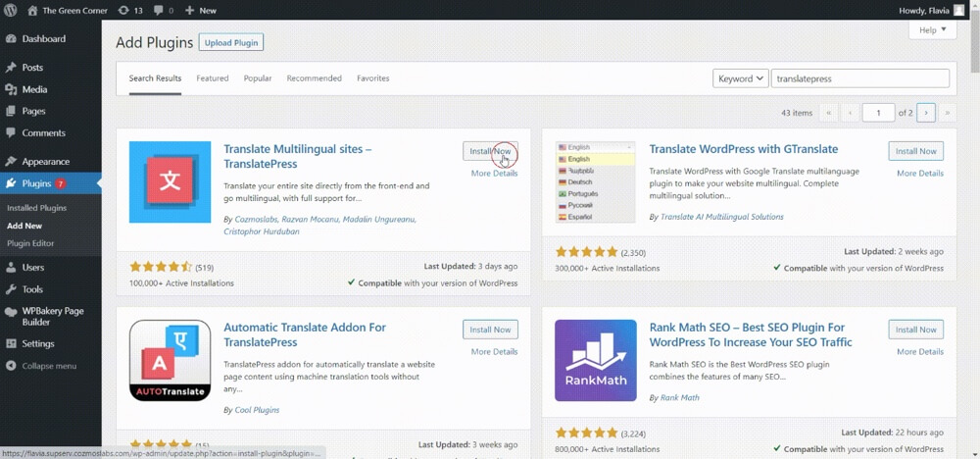Switch to the Featured tab
This screenshot has width=980, height=459.
[x=212, y=78]
